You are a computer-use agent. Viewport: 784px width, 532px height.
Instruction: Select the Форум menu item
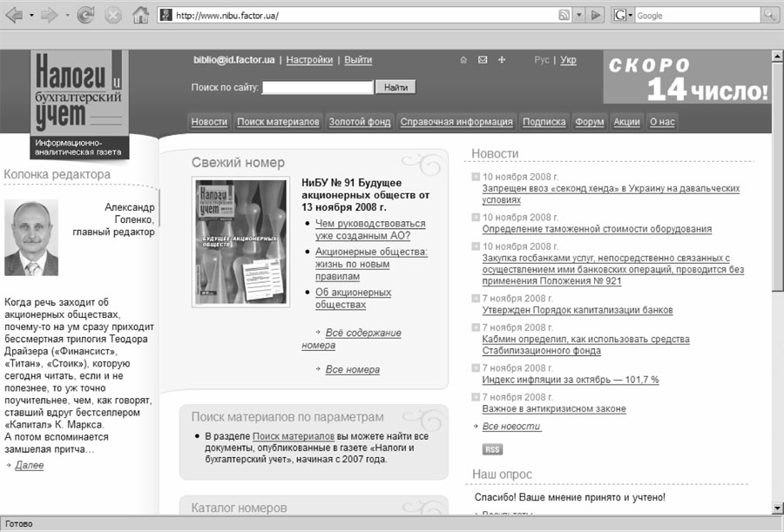(590, 122)
